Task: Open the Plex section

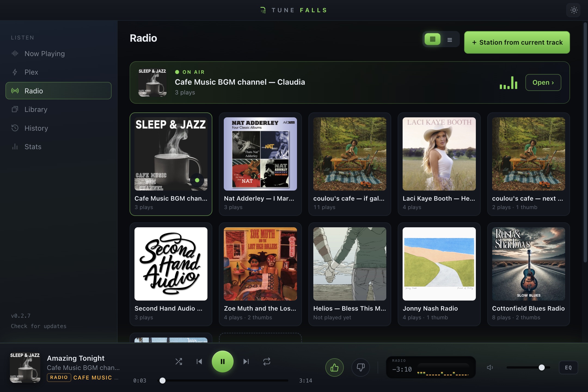Action: coord(59,72)
